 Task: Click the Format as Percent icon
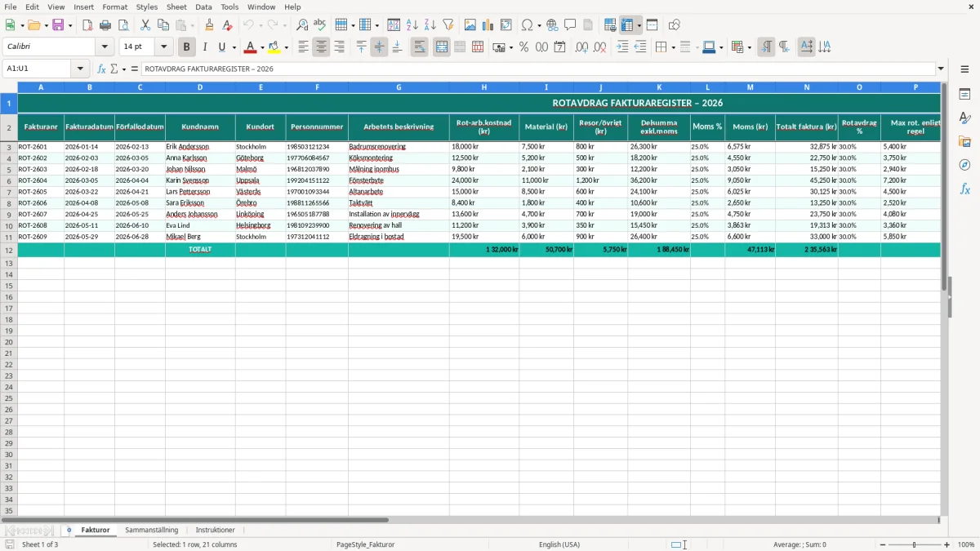tap(523, 47)
